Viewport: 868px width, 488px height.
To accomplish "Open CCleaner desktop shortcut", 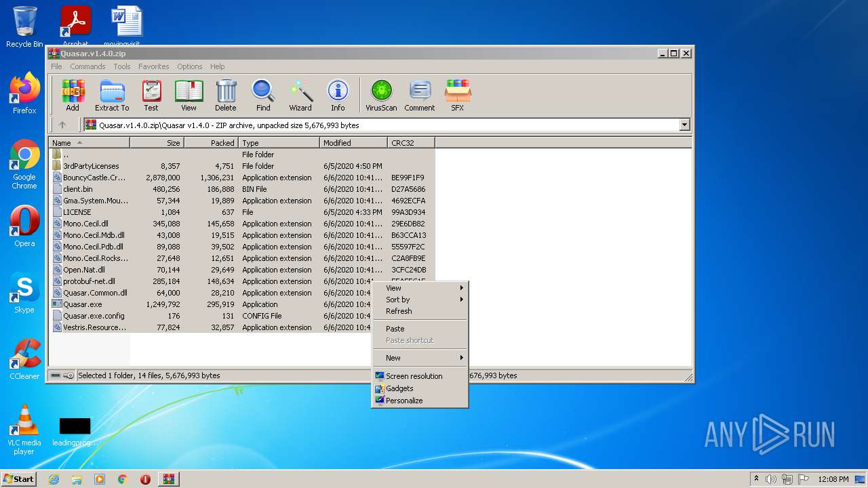I will [24, 359].
